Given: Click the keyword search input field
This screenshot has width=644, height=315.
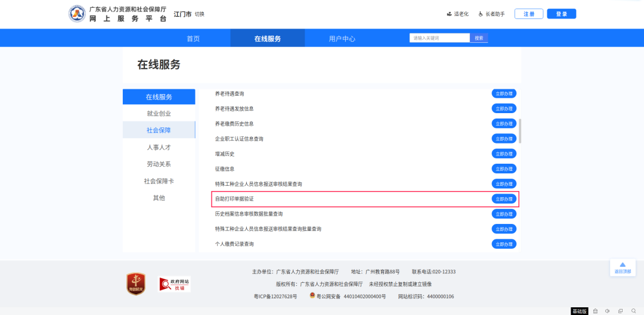Looking at the screenshot, I should tap(439, 38).
